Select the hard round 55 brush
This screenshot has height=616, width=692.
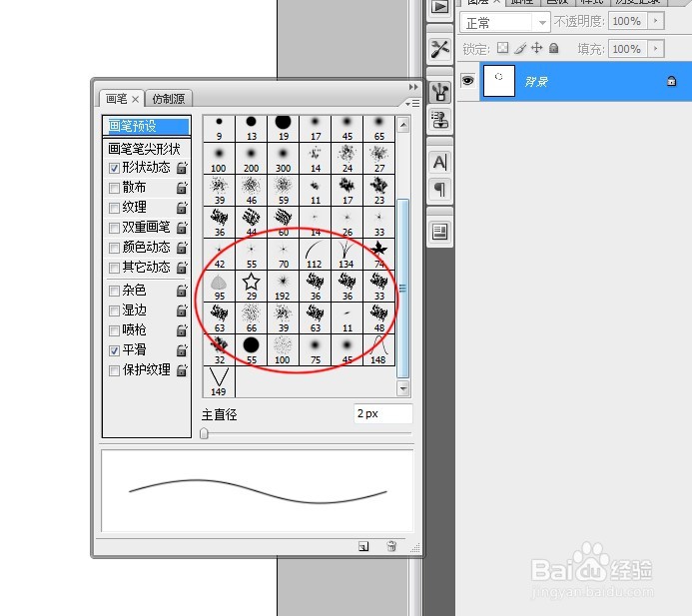click(251, 349)
